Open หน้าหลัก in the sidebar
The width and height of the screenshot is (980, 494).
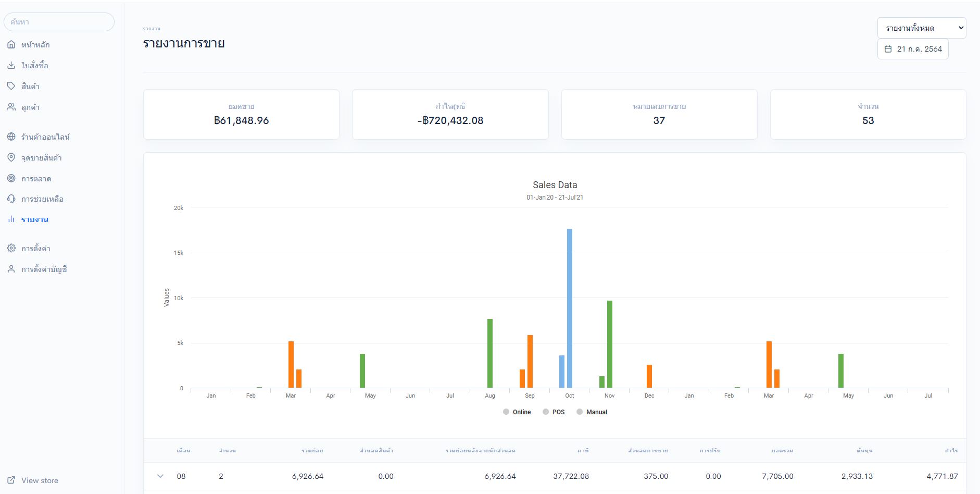click(35, 45)
